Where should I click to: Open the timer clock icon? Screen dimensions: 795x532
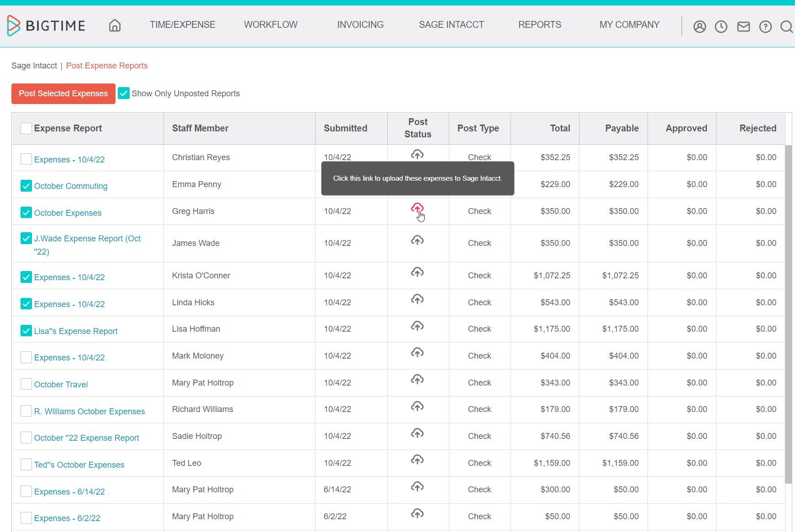tap(721, 27)
